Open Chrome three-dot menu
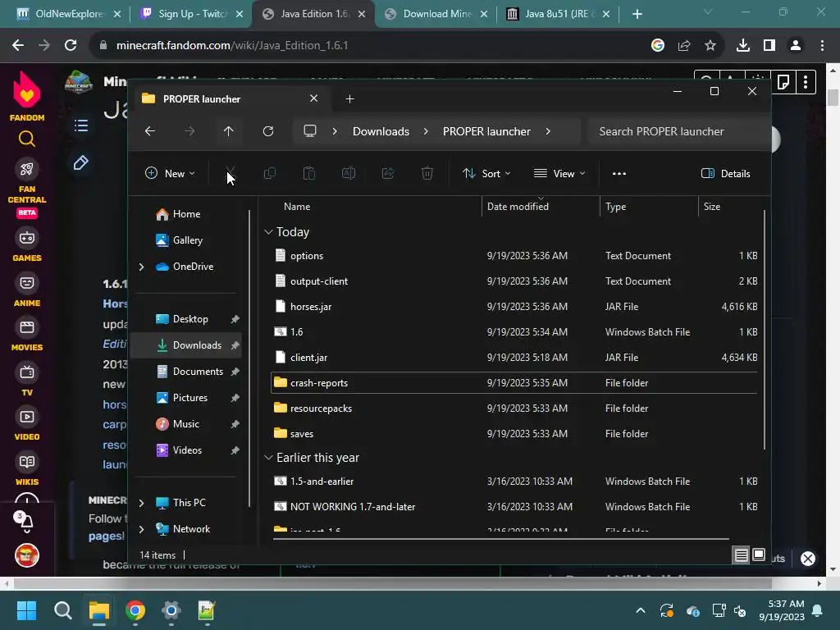The image size is (840, 630). pos(822,46)
